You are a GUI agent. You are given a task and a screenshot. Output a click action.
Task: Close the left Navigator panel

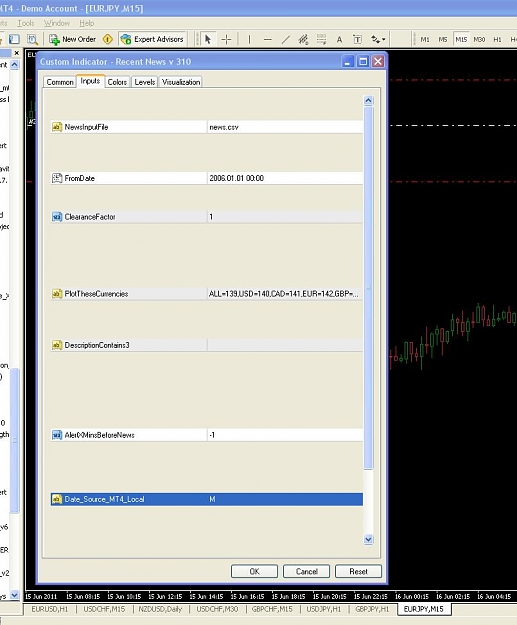point(16,53)
